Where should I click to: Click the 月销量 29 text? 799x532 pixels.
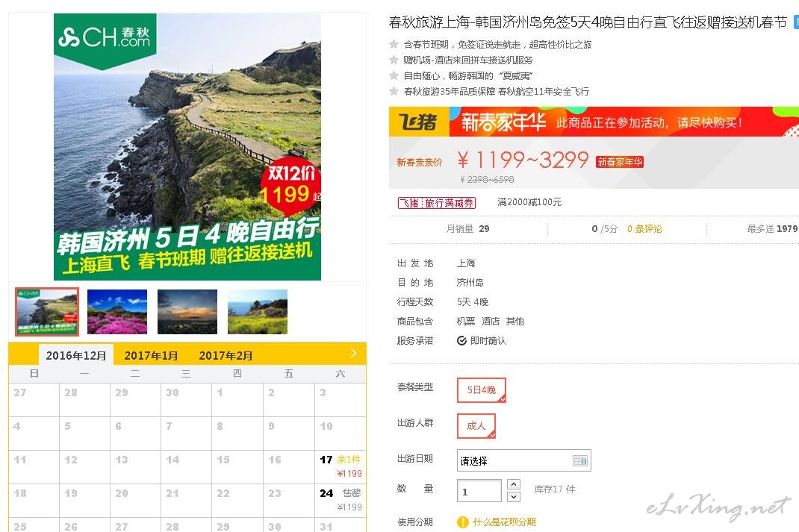click(467, 229)
